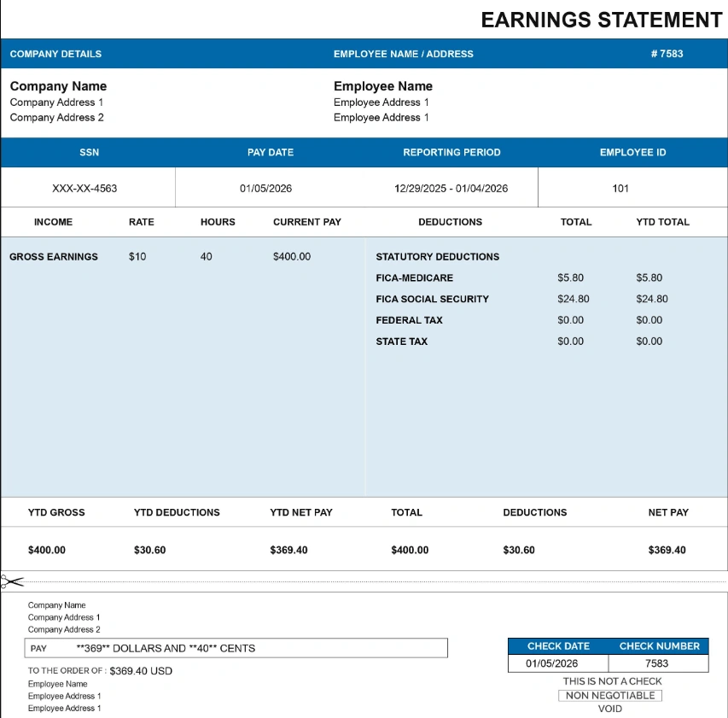Click the FICA-Medicare deduction label

[415, 278]
